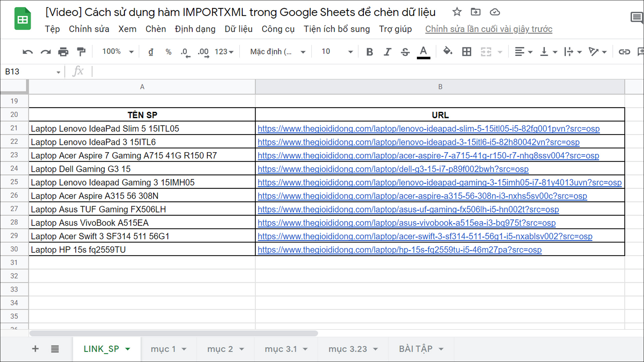Click the formula bar input
This screenshot has height=362, width=644.
coord(367,72)
